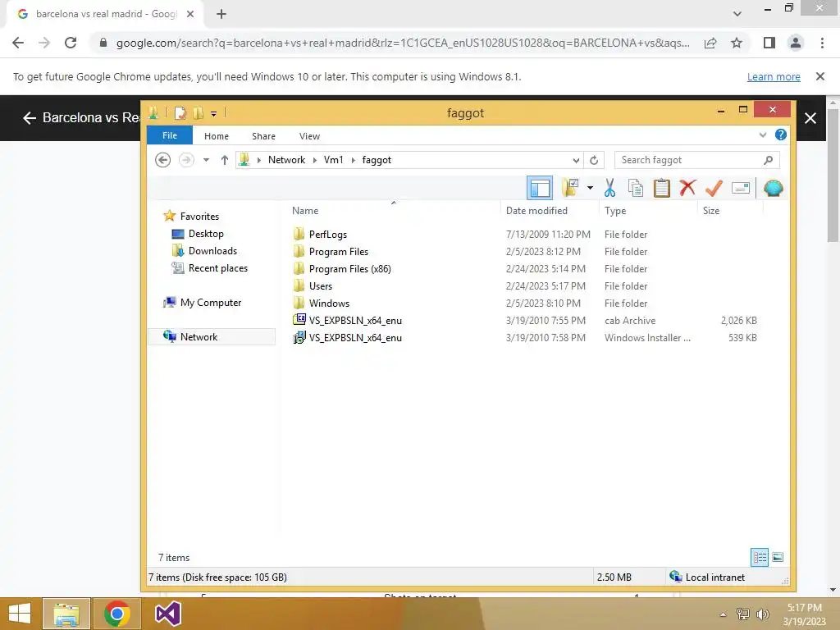Click the Paste clipboard icon
The image size is (840, 630).
(x=662, y=188)
